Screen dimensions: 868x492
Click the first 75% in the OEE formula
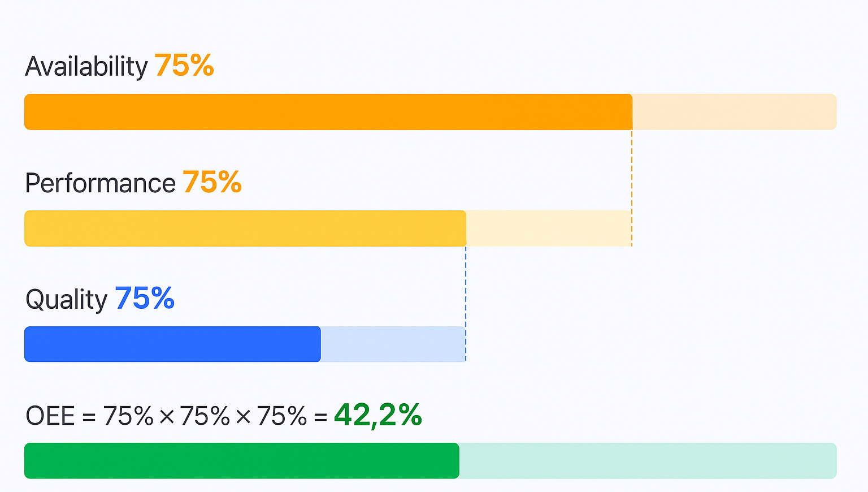pyautogui.click(x=128, y=416)
